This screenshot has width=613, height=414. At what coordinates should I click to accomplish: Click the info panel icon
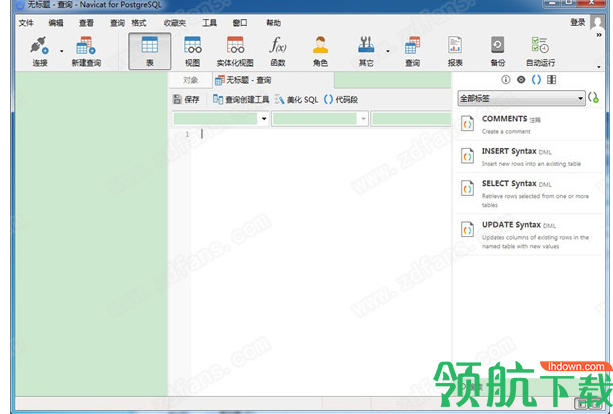505,80
